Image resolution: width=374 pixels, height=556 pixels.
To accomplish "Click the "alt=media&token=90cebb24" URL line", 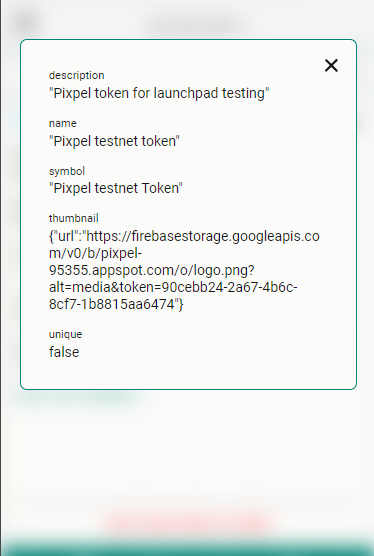I will [173, 287].
